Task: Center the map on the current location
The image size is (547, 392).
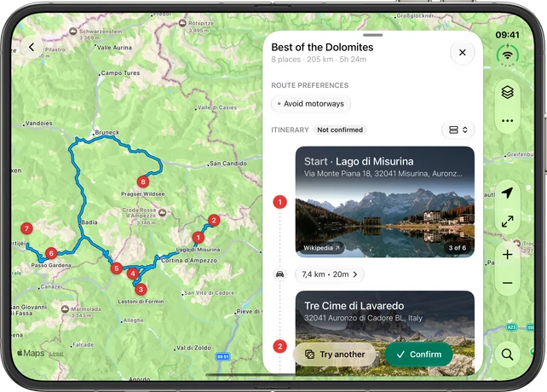Action: (507, 193)
